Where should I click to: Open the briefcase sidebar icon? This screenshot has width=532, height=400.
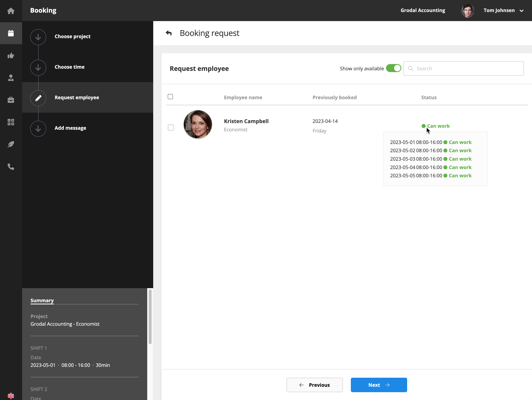tap(11, 100)
